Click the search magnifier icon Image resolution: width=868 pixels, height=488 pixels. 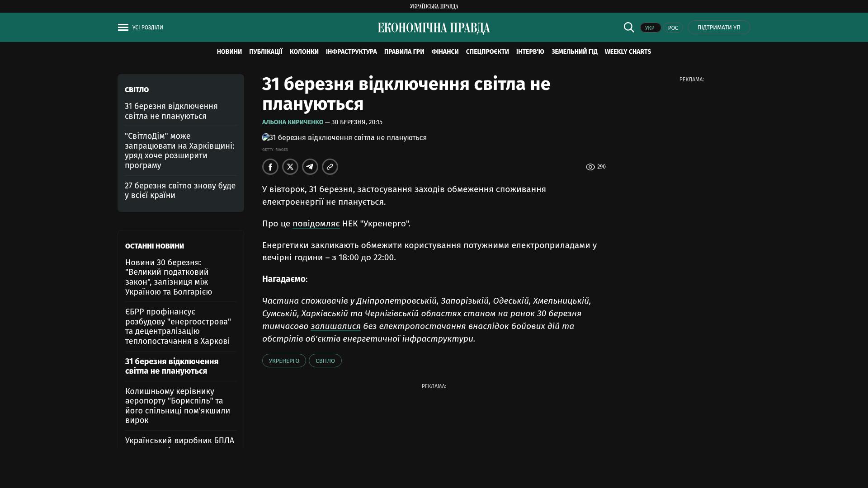(x=629, y=28)
